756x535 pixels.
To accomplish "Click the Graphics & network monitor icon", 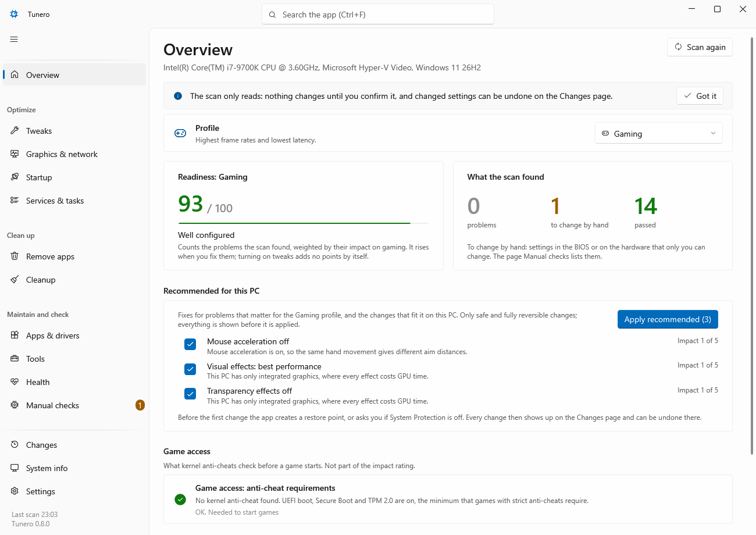I will [15, 154].
